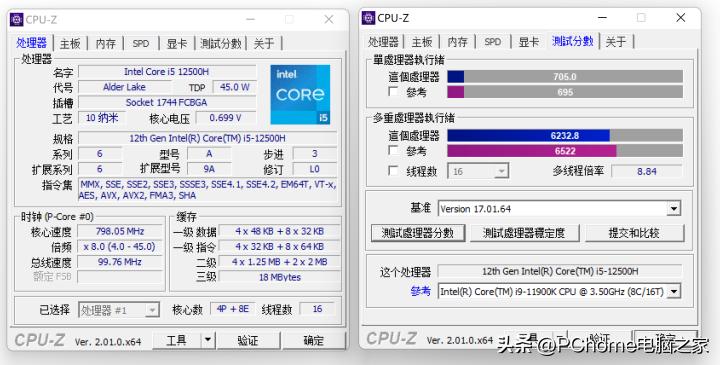Open the 显卡 tab in left window

(x=177, y=44)
